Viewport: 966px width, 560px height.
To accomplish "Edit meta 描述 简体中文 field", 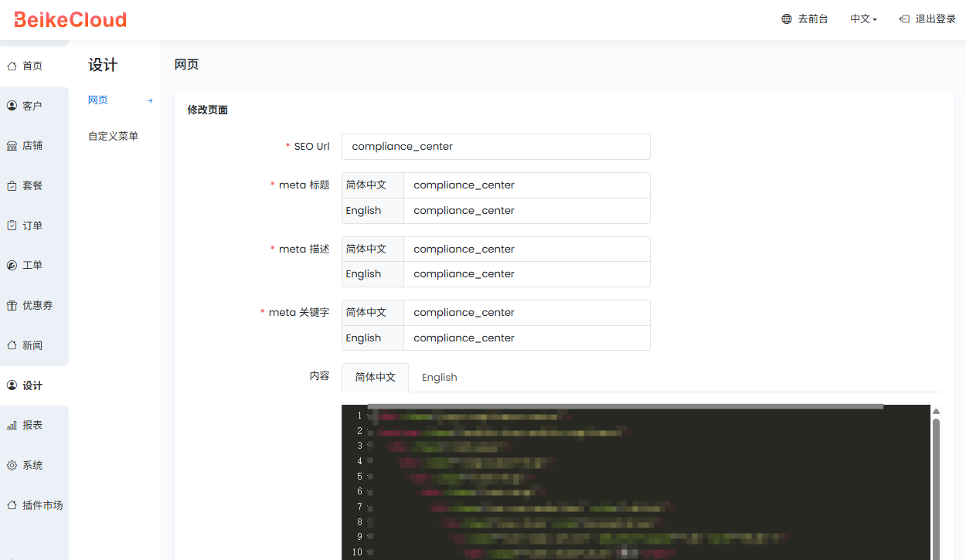I will tap(526, 249).
